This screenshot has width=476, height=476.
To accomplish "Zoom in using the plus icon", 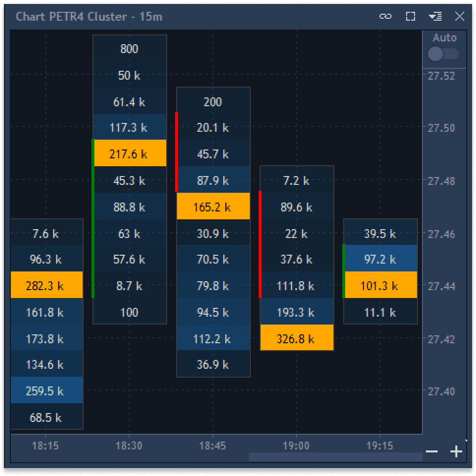I will click(455, 450).
